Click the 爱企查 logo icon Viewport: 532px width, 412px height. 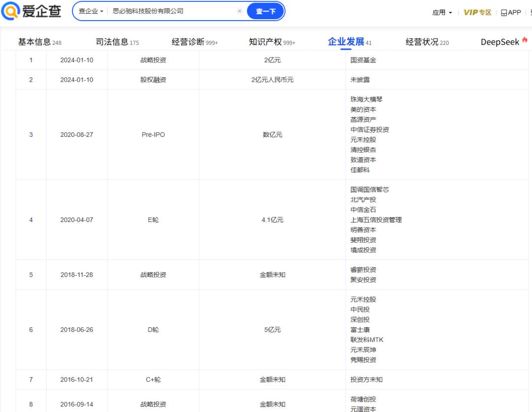[10, 11]
